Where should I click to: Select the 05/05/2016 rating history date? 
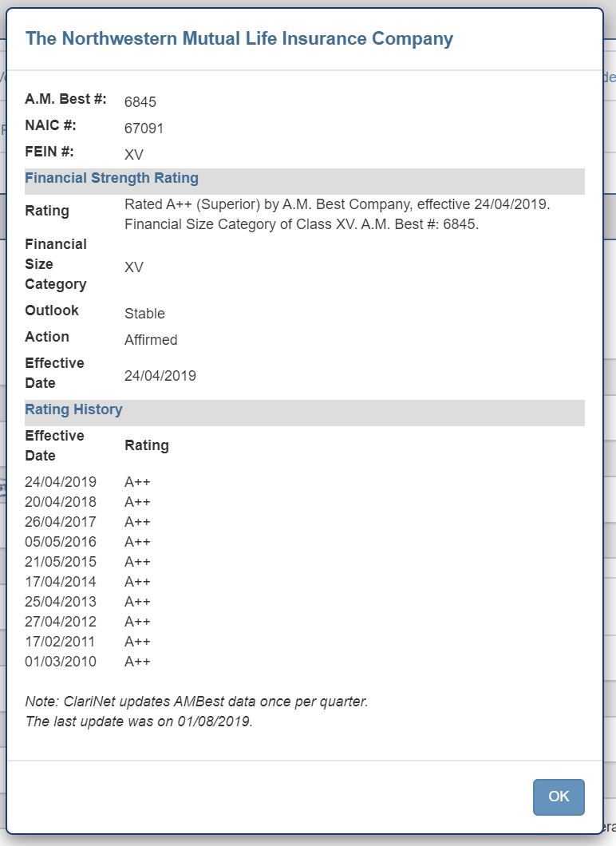[61, 542]
